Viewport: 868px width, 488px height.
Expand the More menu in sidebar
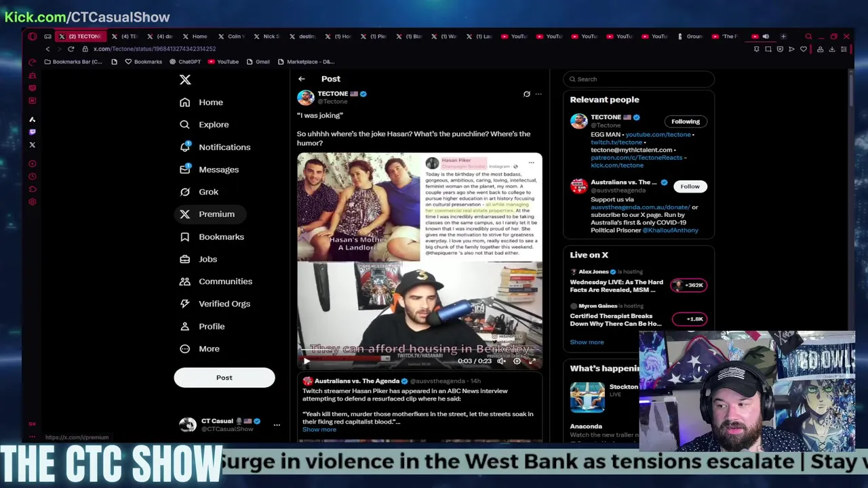[x=199, y=348]
